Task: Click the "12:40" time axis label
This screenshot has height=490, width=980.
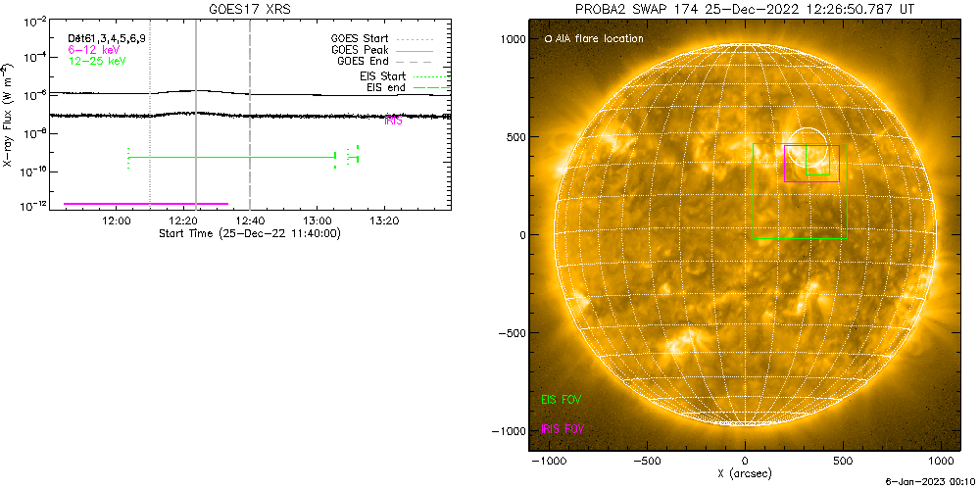Action: [250, 220]
